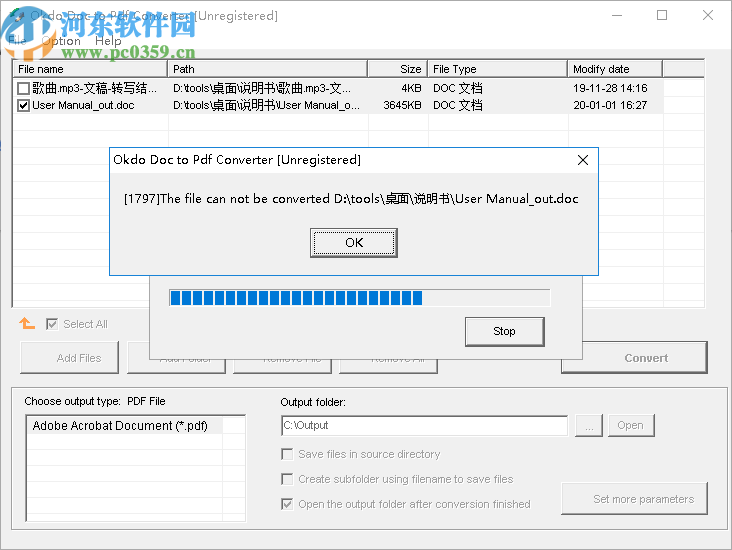The image size is (732, 550).
Task: Sort by File Type column header
Action: point(498,69)
